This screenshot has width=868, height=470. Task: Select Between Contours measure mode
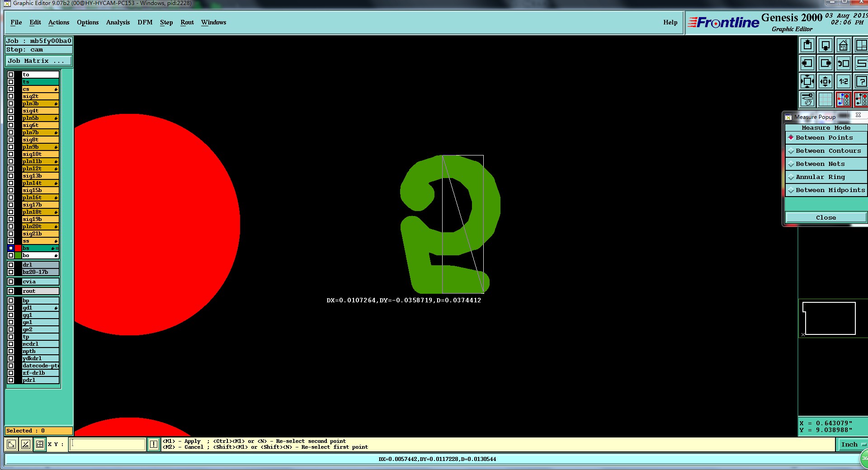[826, 150]
